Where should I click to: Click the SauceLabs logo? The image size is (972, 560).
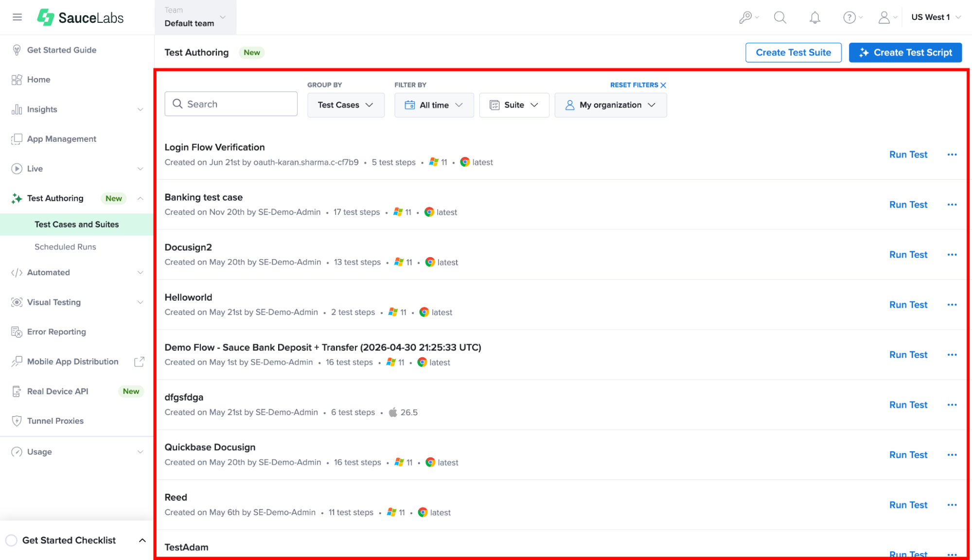click(x=81, y=17)
